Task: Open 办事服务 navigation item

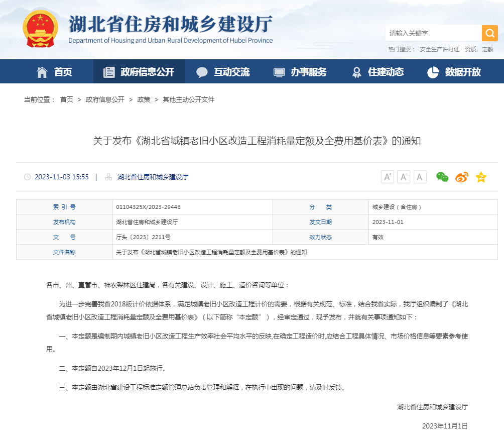Action: click(300, 72)
